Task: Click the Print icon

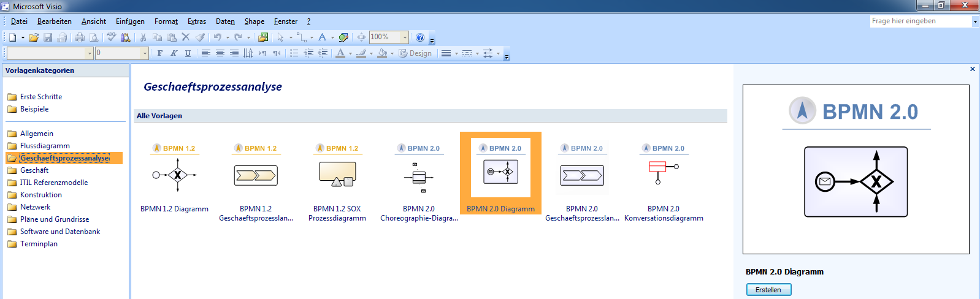Action: 80,37
